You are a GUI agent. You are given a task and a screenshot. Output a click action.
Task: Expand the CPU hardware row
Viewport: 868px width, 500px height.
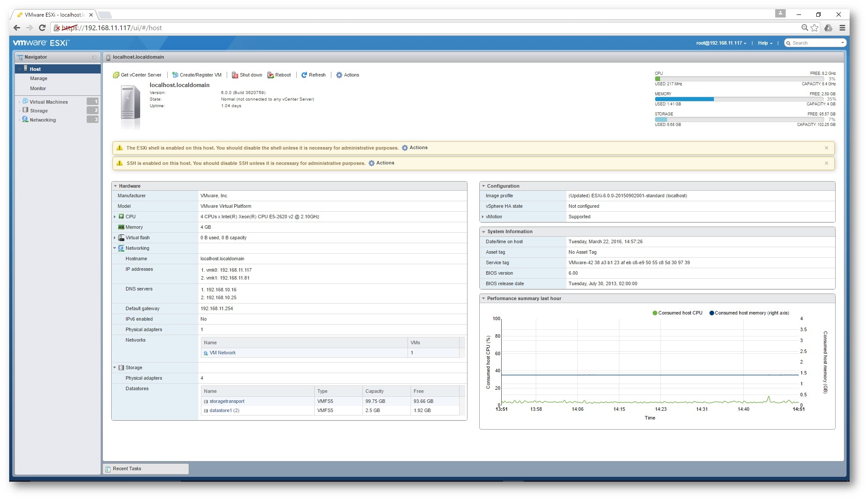click(x=115, y=217)
